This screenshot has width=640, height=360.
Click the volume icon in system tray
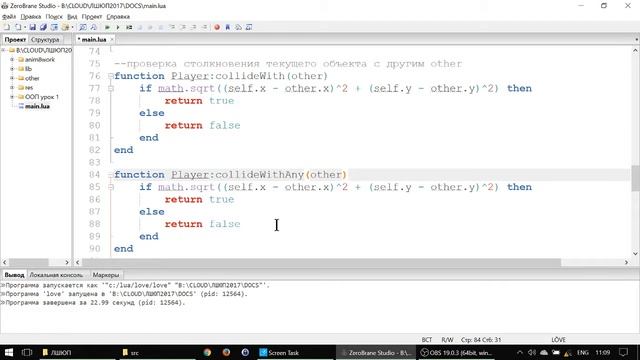532,352
